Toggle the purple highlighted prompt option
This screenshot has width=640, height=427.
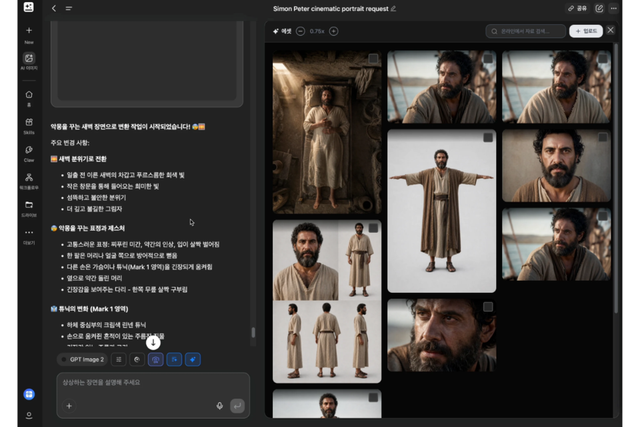click(156, 359)
